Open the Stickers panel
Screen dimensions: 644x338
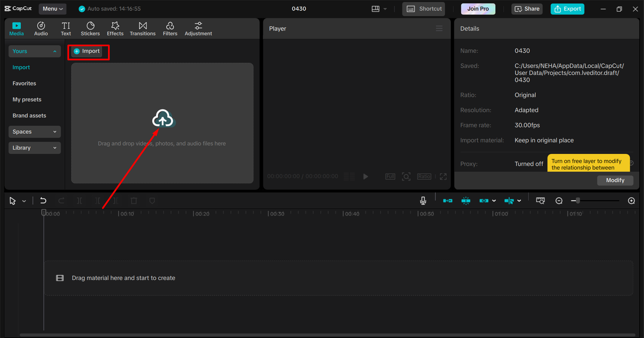90,29
